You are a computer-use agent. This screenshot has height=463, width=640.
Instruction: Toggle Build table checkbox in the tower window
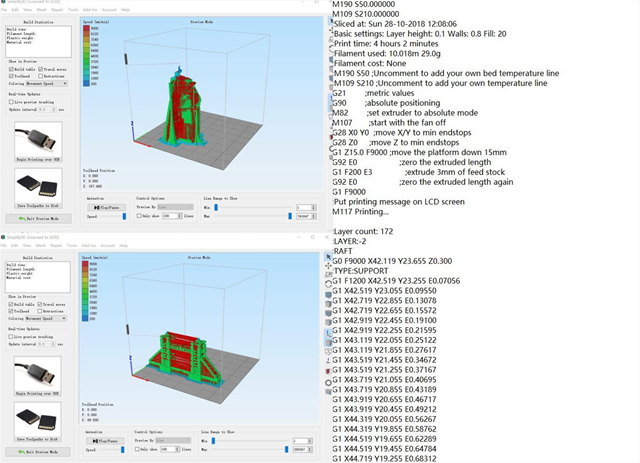pyautogui.click(x=12, y=68)
